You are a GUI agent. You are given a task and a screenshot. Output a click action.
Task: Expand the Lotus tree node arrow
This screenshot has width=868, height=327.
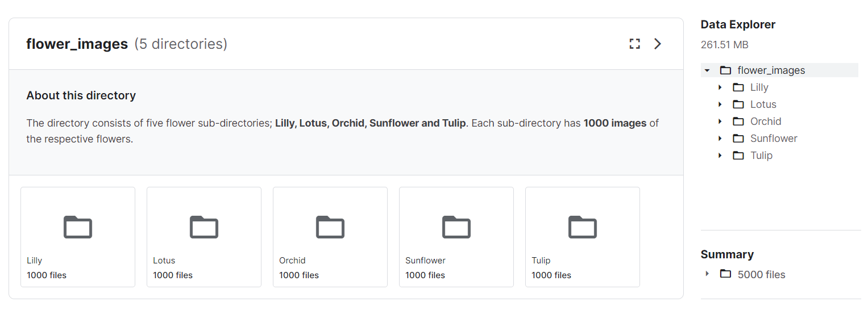(x=720, y=104)
